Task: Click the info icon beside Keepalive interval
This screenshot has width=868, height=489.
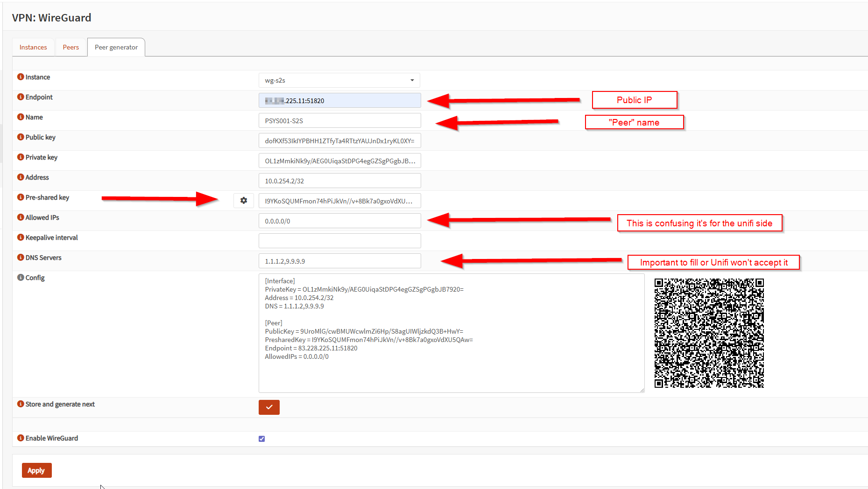Action: coord(21,238)
